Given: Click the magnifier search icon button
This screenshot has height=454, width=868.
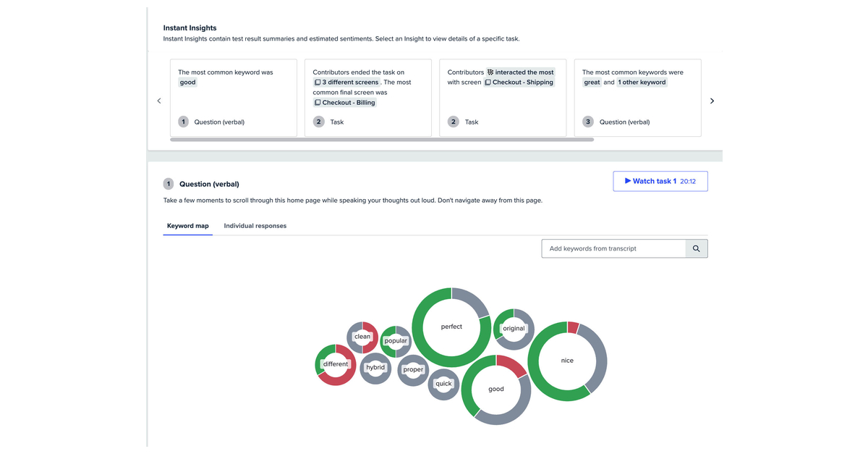Looking at the screenshot, I should point(697,248).
